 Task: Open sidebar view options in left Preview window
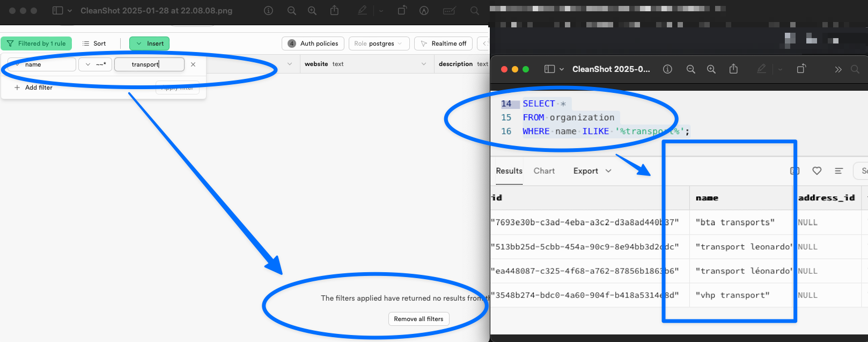point(70,11)
